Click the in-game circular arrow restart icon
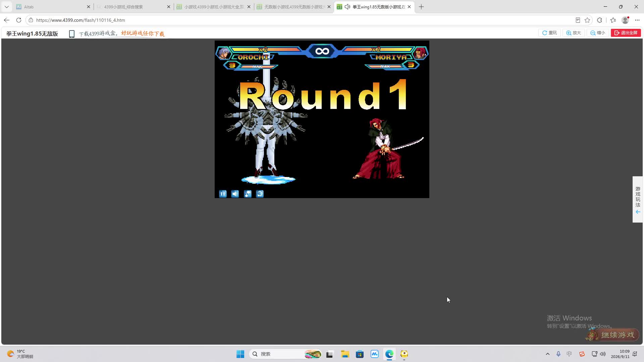 pyautogui.click(x=260, y=194)
